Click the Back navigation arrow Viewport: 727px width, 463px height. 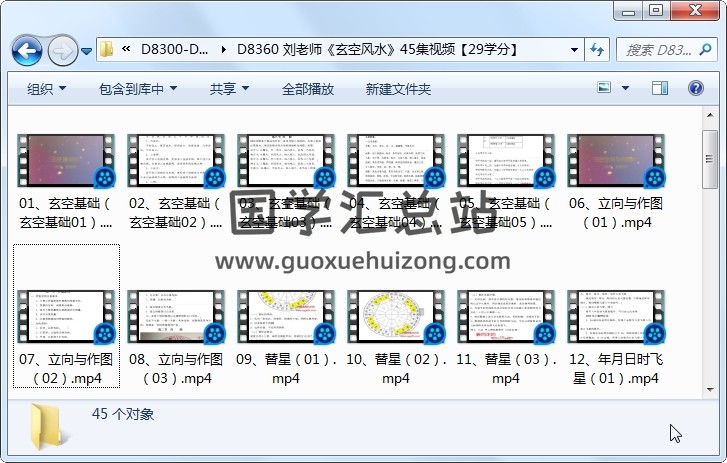[26, 49]
